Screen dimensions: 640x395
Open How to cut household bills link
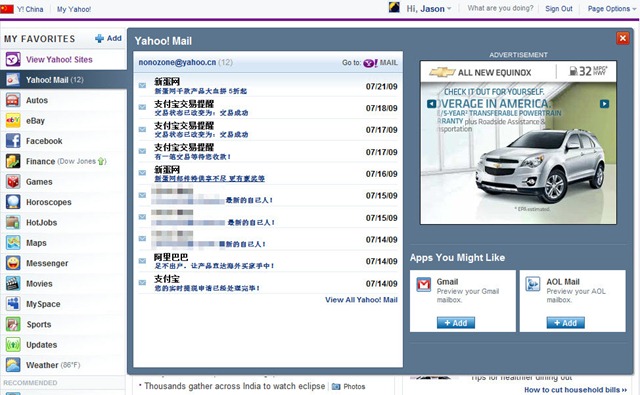tap(576, 390)
